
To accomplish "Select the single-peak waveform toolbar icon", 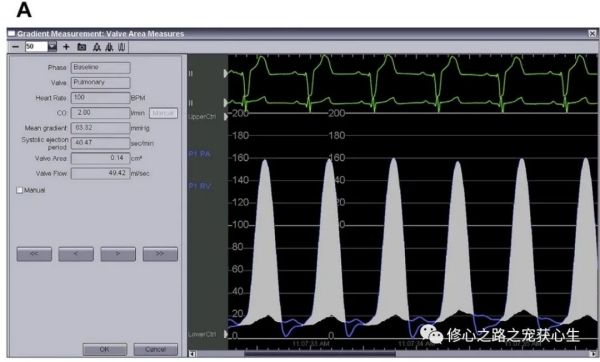I will tap(97, 47).
